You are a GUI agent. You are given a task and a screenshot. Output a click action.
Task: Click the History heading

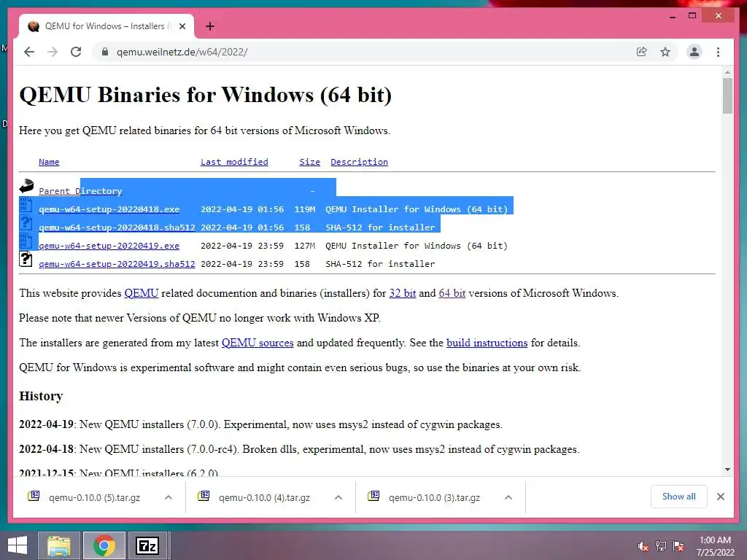pyautogui.click(x=41, y=396)
